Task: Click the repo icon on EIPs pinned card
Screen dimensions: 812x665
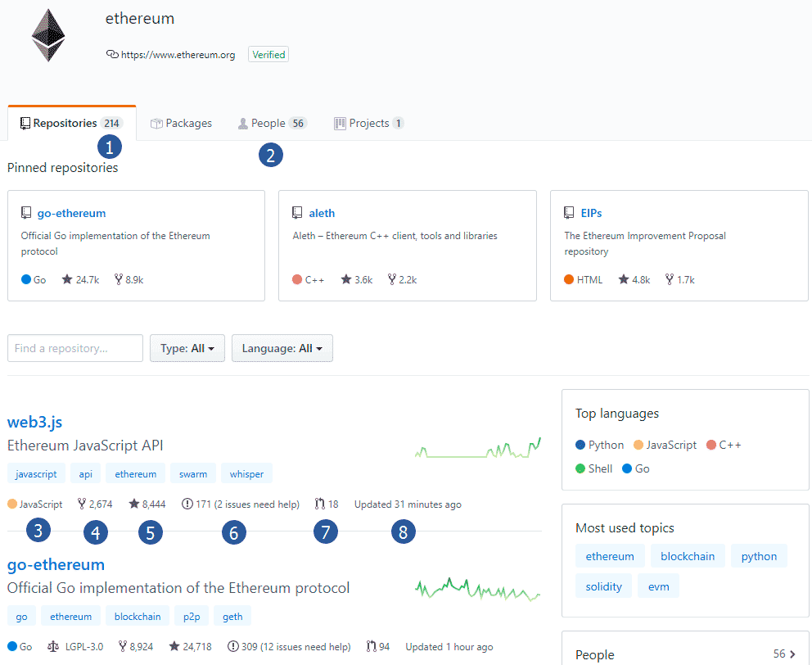Action: [x=569, y=212]
